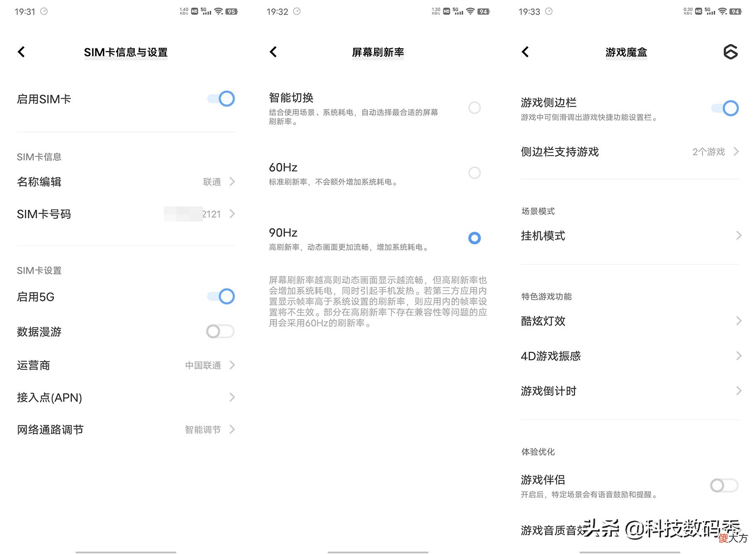Image resolution: width=756 pixels, height=554 pixels.
Task: Open 游戏倒计时 via its chevron
Action: 739,391
